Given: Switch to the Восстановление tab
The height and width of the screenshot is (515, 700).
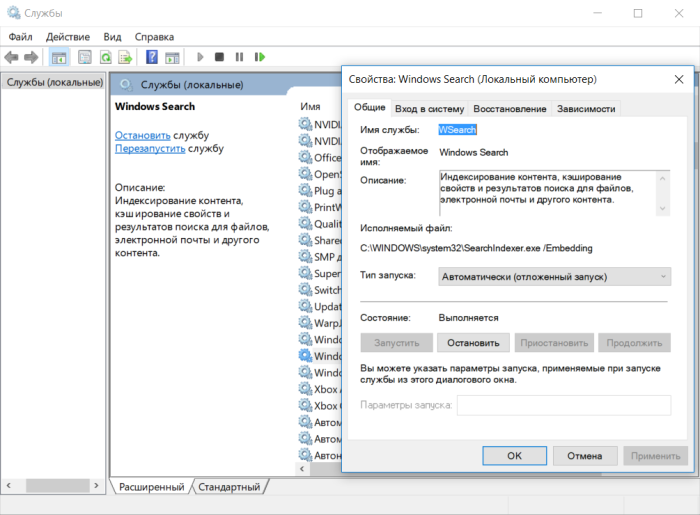Looking at the screenshot, I should coord(510,109).
